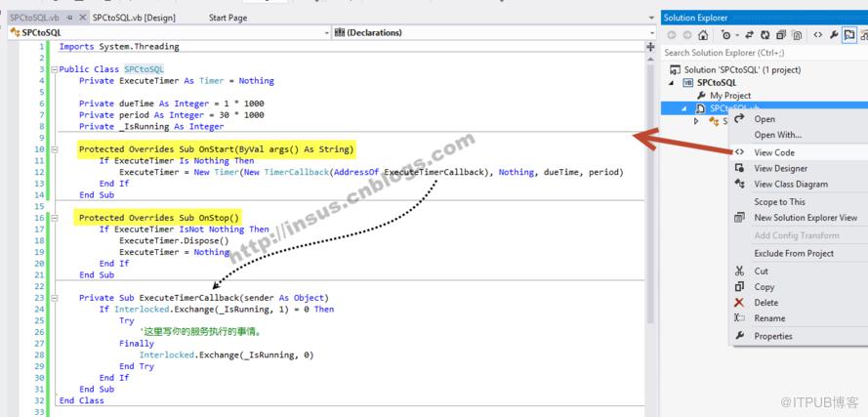Select the bold SPCtoSQL project node
868x417 pixels.
point(717,82)
